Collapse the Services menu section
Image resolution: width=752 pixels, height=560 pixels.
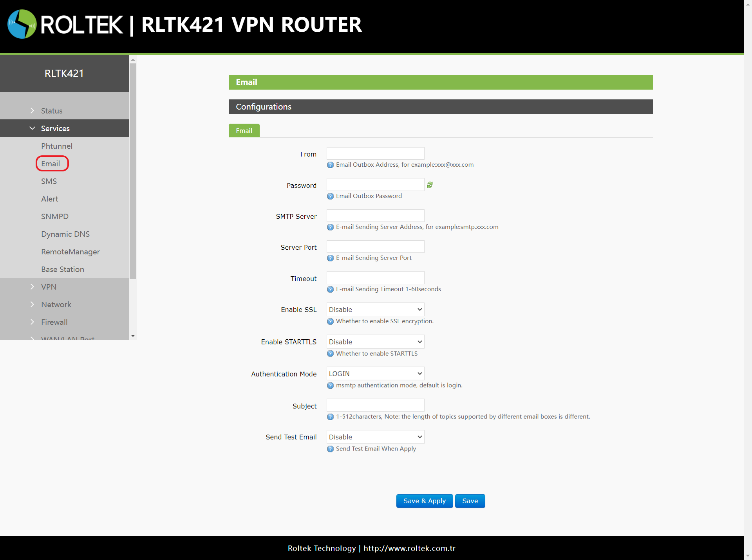pyautogui.click(x=55, y=128)
